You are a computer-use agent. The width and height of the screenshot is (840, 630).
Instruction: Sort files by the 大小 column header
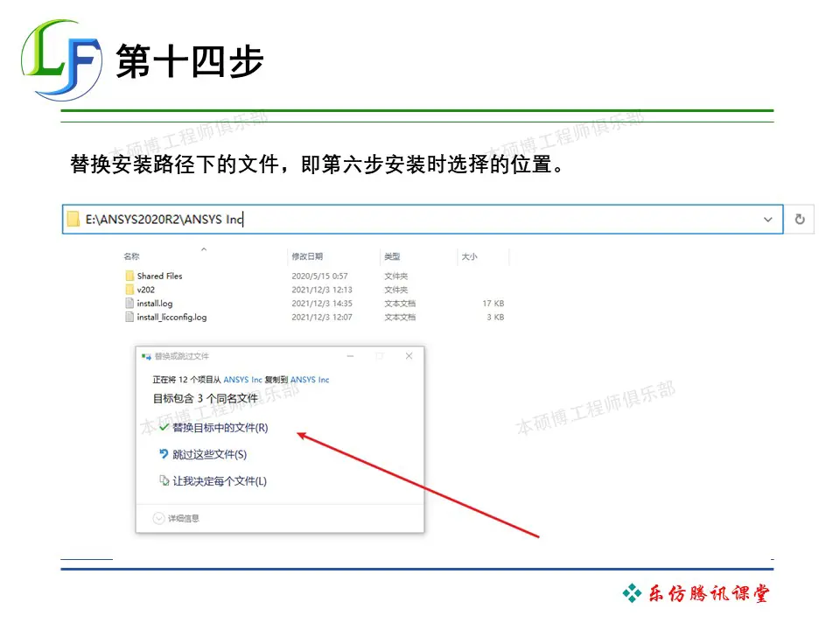pyautogui.click(x=469, y=256)
